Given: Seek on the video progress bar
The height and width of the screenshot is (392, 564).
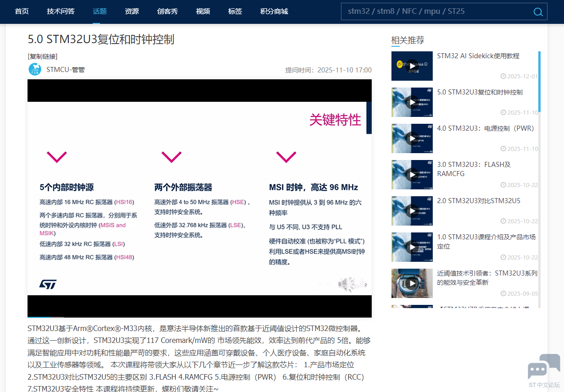Looking at the screenshot, I should click(200, 317).
